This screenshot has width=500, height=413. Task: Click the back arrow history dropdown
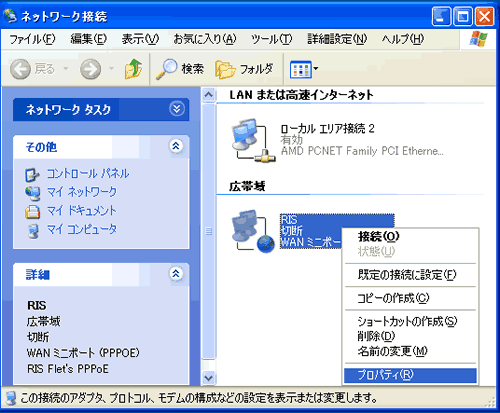tap(66, 69)
